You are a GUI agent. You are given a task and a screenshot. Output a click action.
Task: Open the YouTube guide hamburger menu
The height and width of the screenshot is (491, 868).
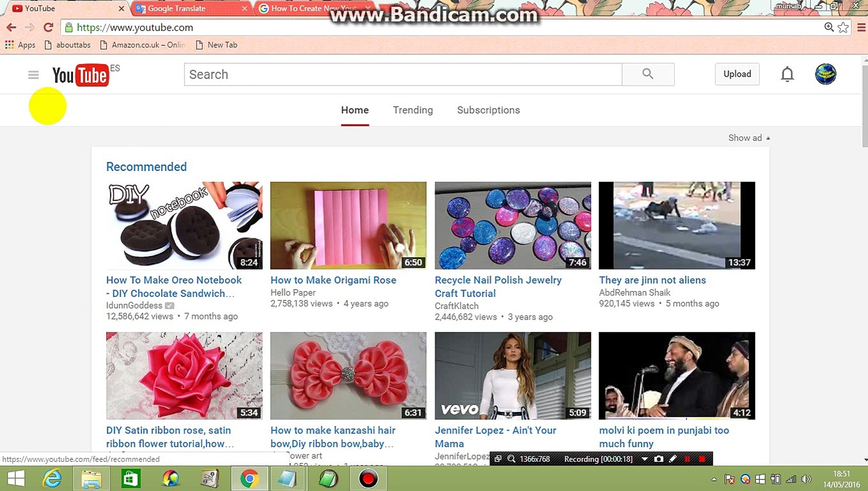[33, 75]
